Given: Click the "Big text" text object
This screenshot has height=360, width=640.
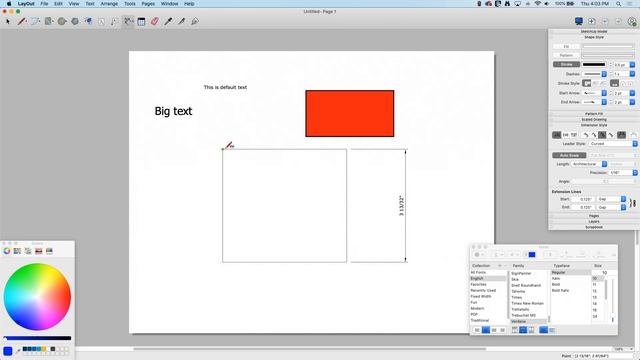Looking at the screenshot, I should tap(173, 111).
